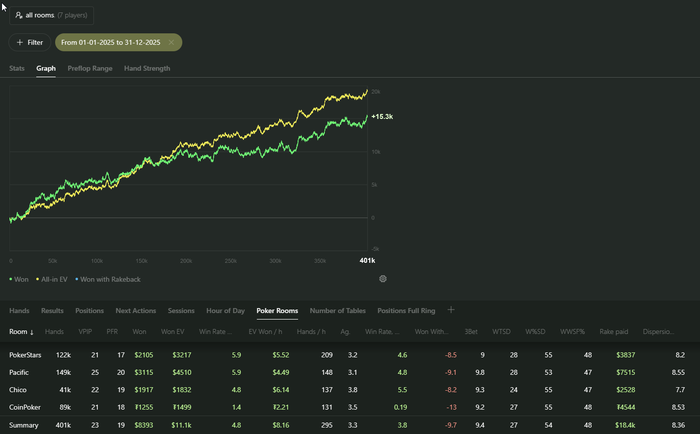Screen dimensions: 700x434
Task: Select the CoinPoker room row
Action: point(350,407)
